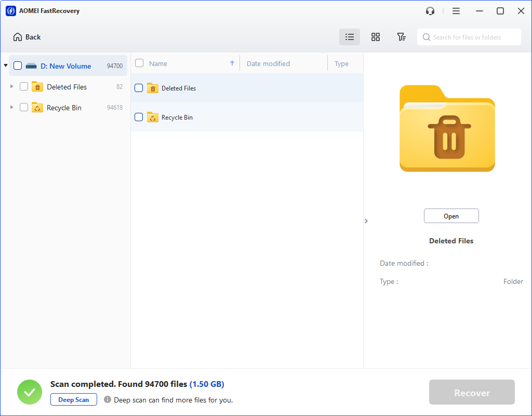The image size is (532, 416).
Task: Open the filter options icon
Action: (401, 37)
